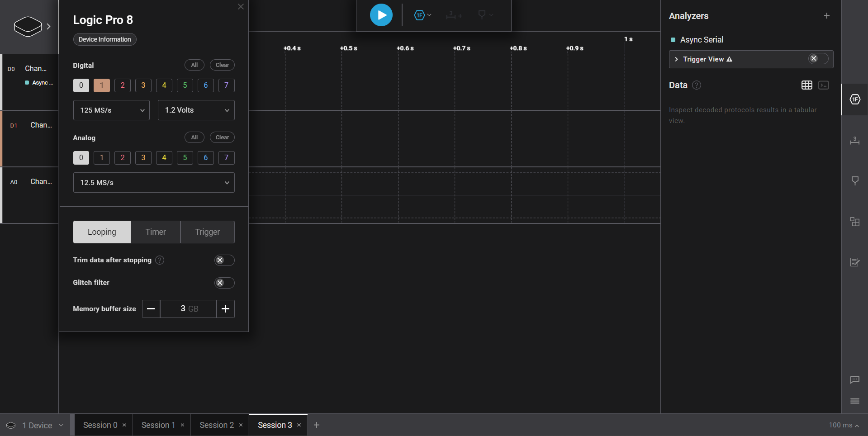Enable analog channel 6
Screen dimensions: 868x436
coord(206,157)
